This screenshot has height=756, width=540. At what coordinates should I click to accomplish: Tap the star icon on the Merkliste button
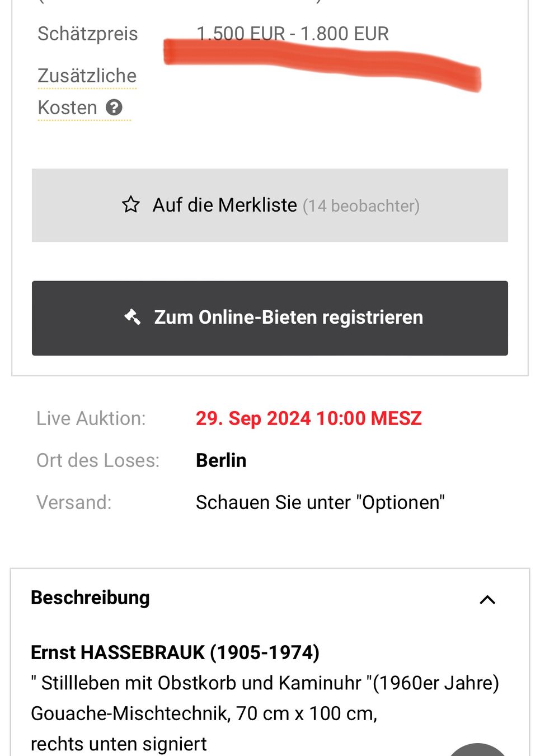pyautogui.click(x=131, y=204)
